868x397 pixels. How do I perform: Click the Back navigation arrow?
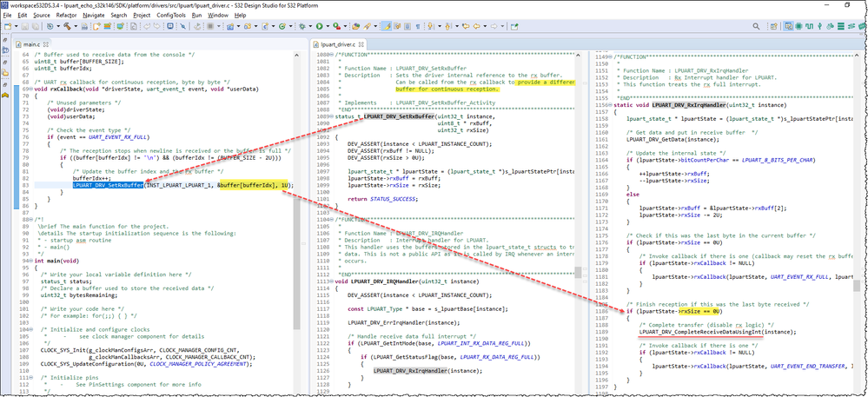click(476, 26)
